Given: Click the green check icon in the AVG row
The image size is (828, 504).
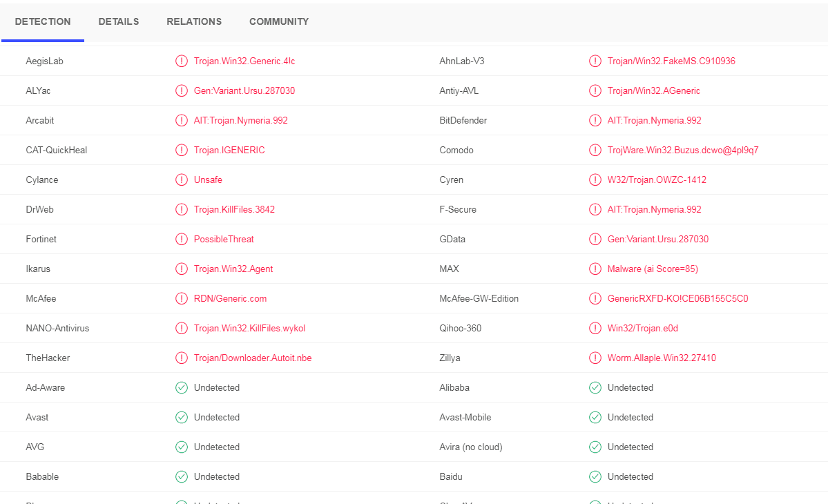Looking at the screenshot, I should click(182, 447).
